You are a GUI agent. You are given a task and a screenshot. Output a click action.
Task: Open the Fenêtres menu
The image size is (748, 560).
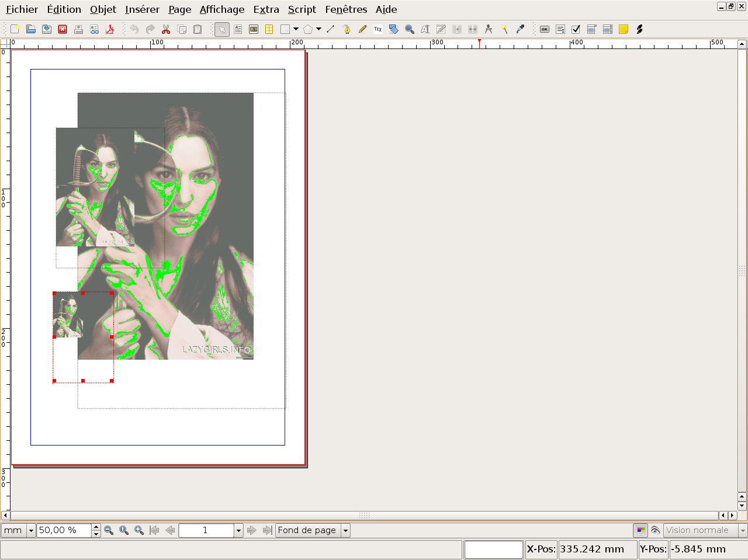coord(346,9)
